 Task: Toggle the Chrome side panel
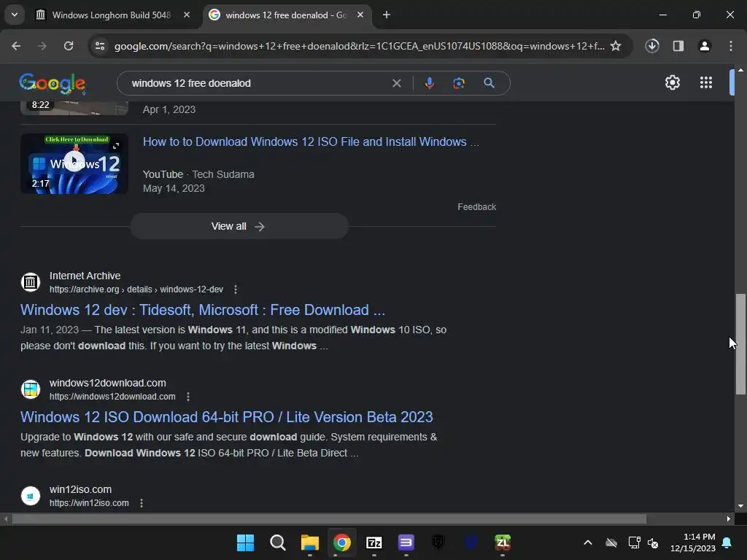tap(678, 46)
